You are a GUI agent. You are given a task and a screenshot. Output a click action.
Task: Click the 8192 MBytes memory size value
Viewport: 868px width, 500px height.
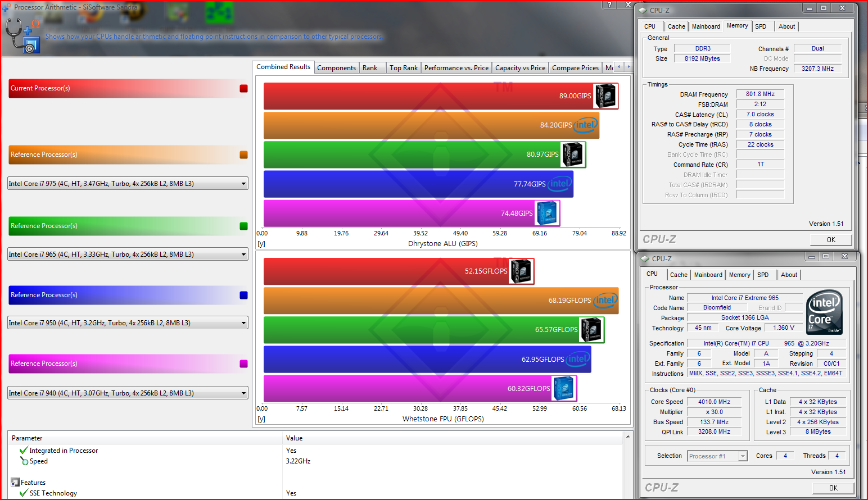(x=702, y=58)
